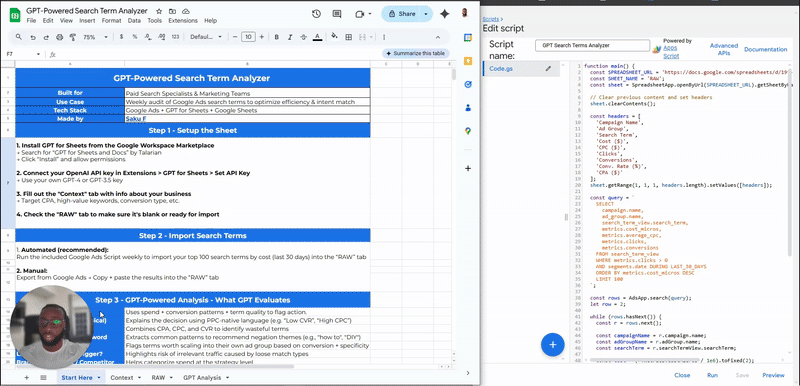Open the fill color bucket

(335, 37)
